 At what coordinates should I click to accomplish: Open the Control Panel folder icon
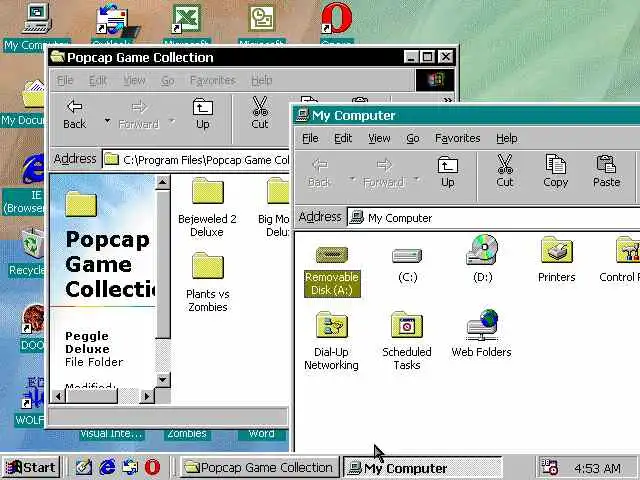(x=620, y=260)
